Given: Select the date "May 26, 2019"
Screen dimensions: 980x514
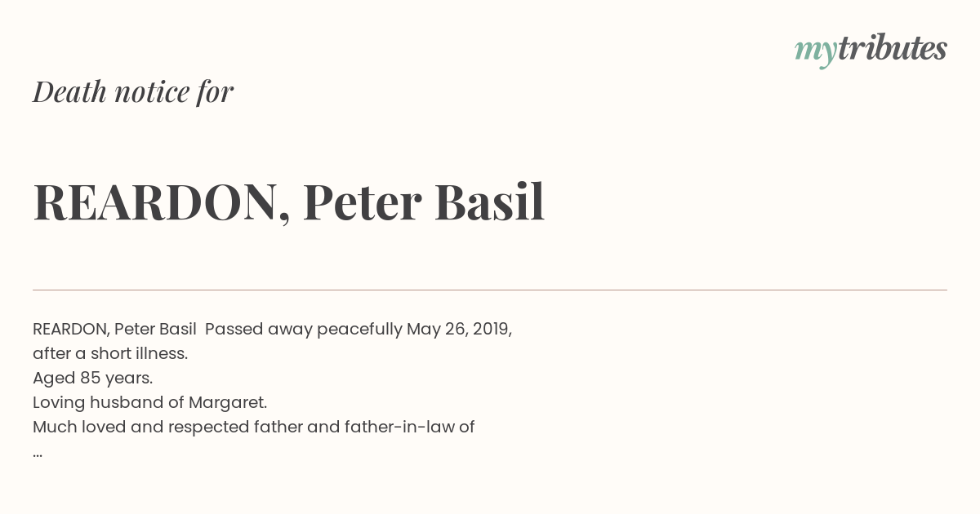Looking at the screenshot, I should pyautogui.click(x=458, y=329).
